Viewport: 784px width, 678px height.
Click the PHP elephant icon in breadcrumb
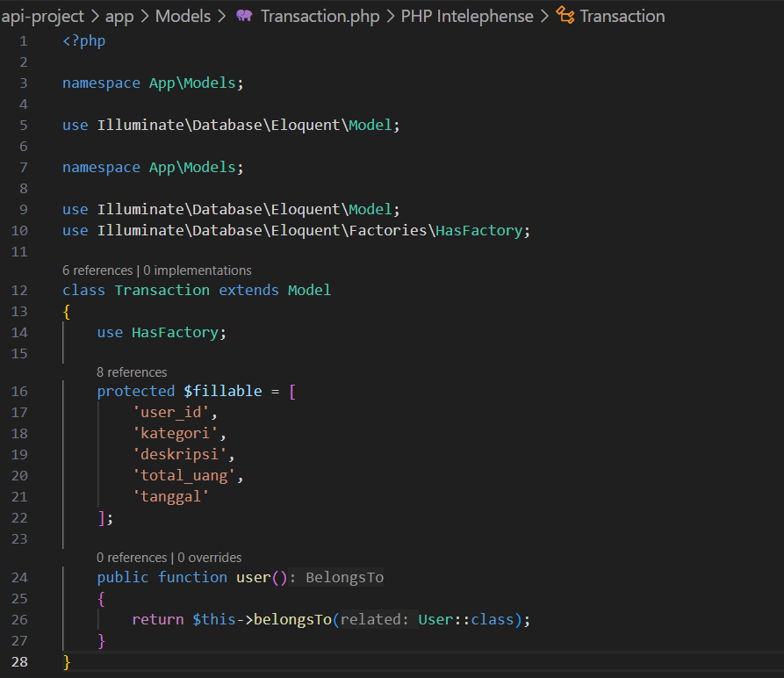tap(245, 16)
